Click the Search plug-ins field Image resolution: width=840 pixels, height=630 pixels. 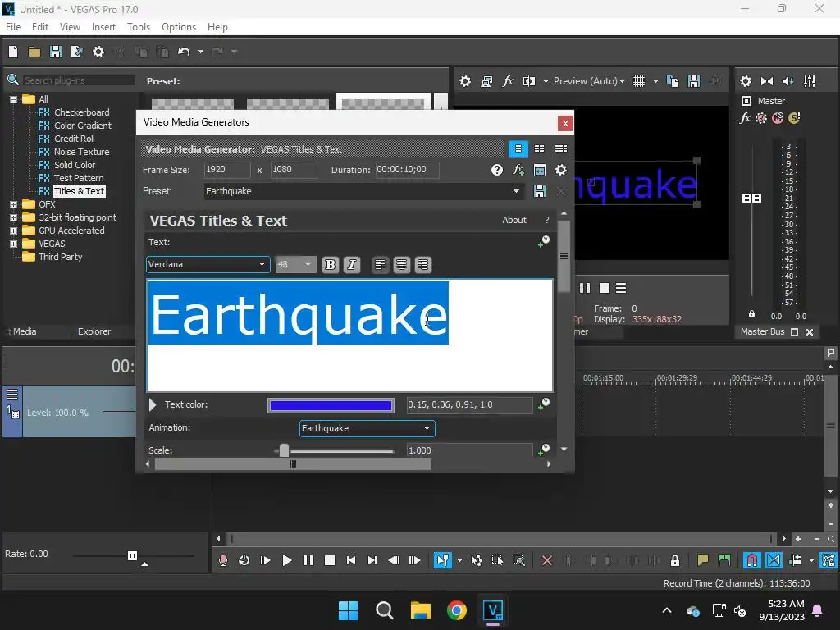tap(78, 80)
